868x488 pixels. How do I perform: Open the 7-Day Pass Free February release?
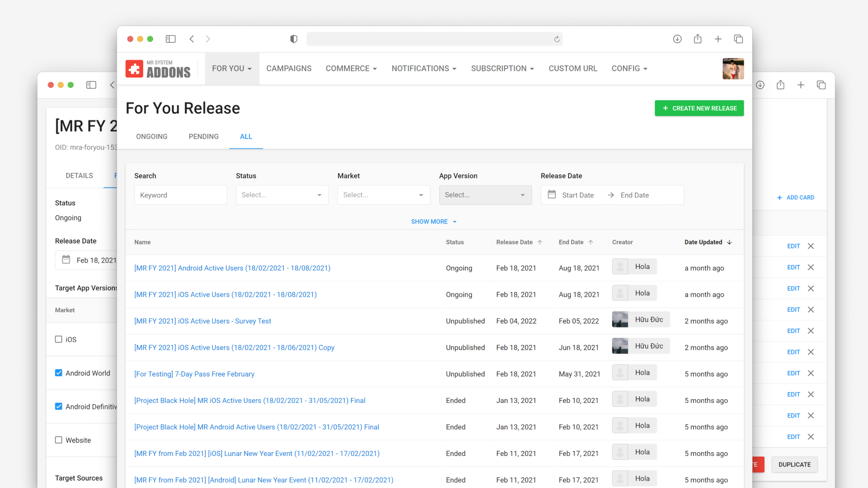click(x=194, y=374)
